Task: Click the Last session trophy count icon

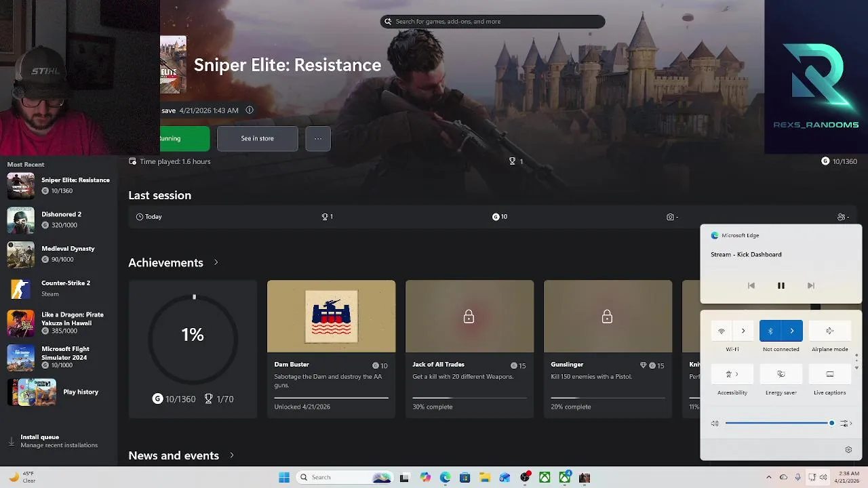Action: (x=325, y=217)
